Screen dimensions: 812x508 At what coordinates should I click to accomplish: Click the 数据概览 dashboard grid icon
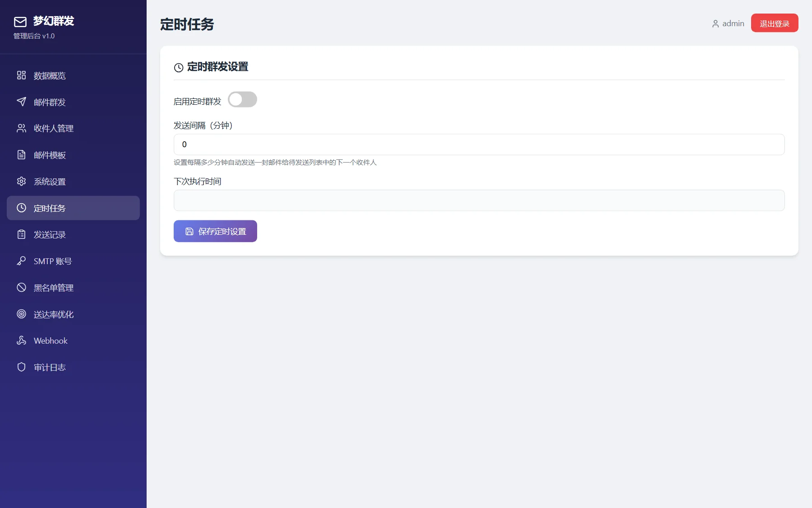click(21, 75)
